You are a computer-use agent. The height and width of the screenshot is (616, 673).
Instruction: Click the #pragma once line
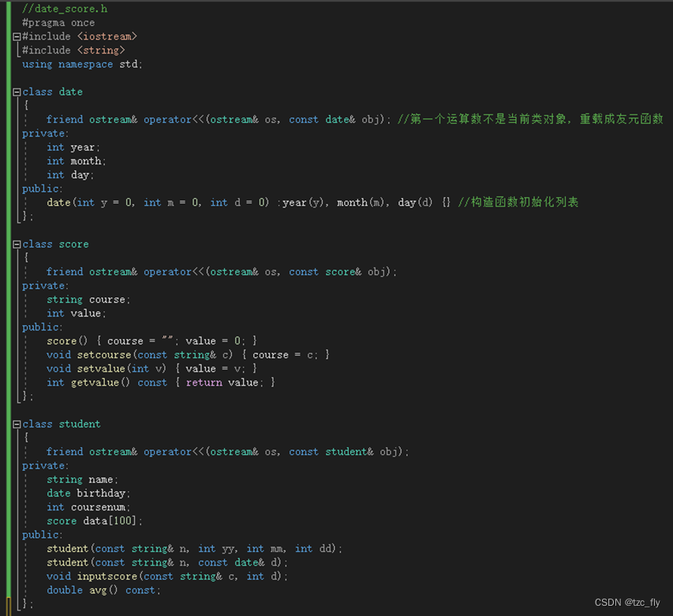point(58,23)
